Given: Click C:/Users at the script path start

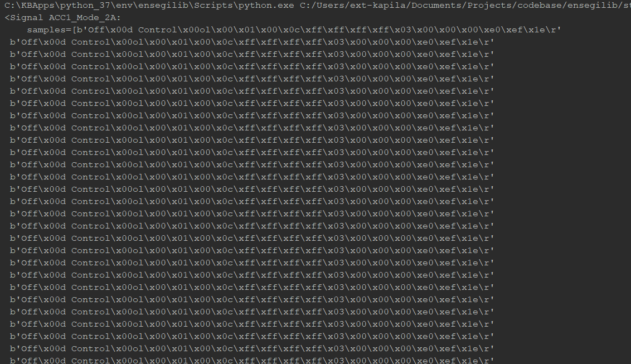Looking at the screenshot, I should click(316, 5).
